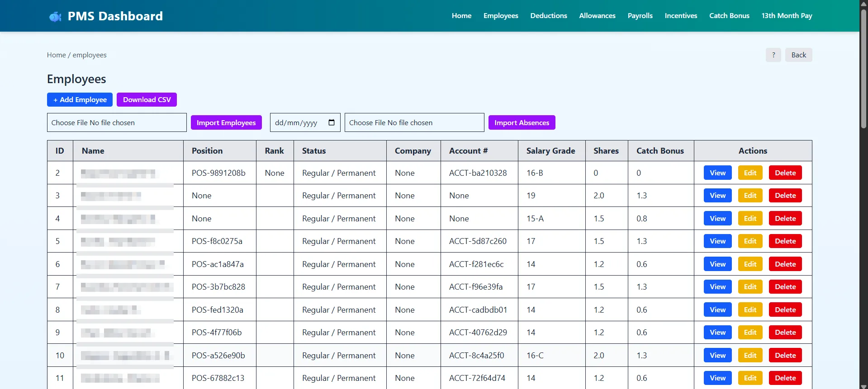This screenshot has width=868, height=389.
Task: Choose a file for employee import
Action: pyautogui.click(x=117, y=122)
